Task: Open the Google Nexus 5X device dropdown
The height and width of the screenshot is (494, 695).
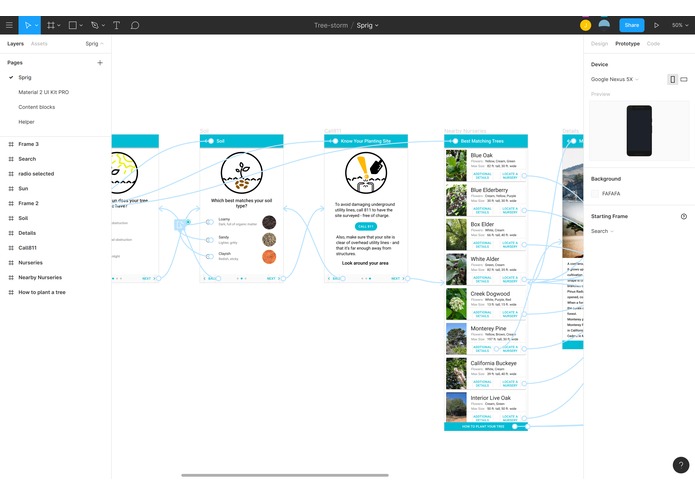Action: click(x=614, y=79)
